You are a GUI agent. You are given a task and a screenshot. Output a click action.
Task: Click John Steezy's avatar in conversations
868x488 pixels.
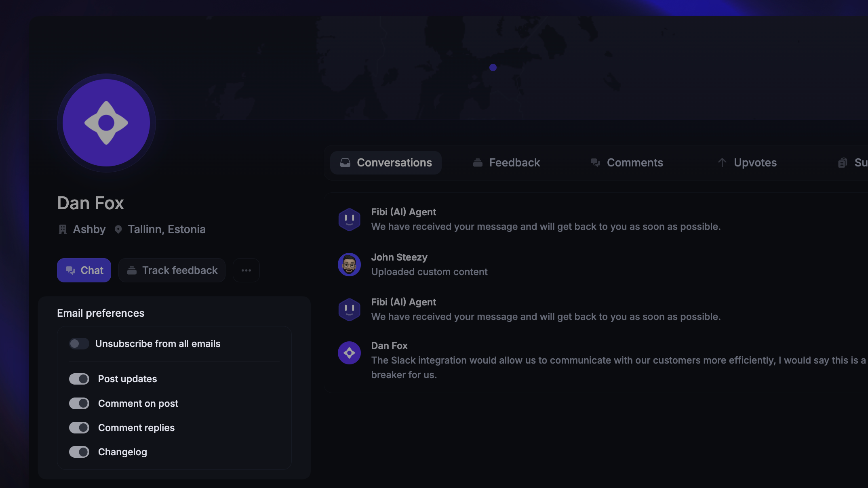coord(349,265)
